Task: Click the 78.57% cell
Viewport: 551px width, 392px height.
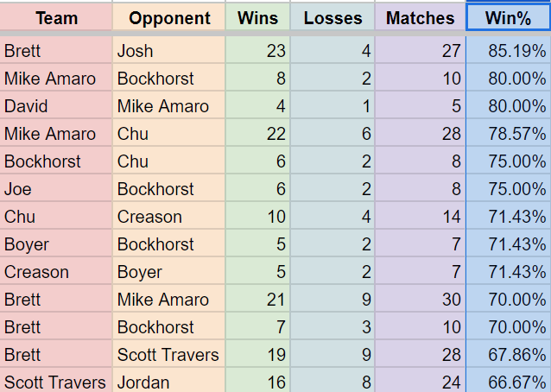Action: [x=508, y=134]
